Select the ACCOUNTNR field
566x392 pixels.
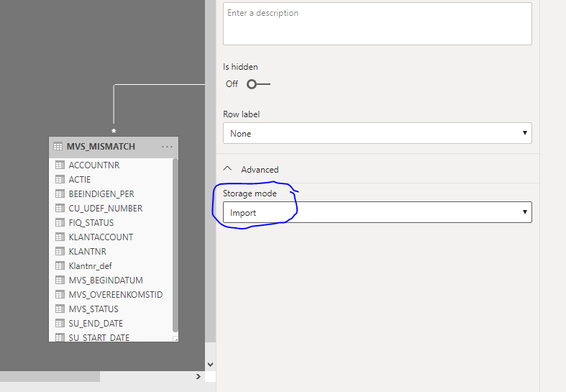click(x=93, y=165)
